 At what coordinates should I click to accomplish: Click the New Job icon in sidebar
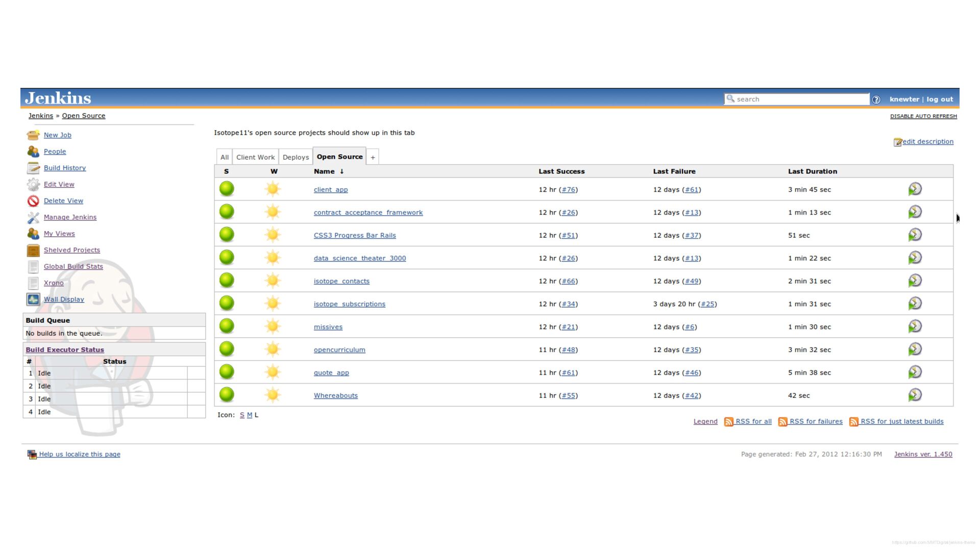click(33, 135)
